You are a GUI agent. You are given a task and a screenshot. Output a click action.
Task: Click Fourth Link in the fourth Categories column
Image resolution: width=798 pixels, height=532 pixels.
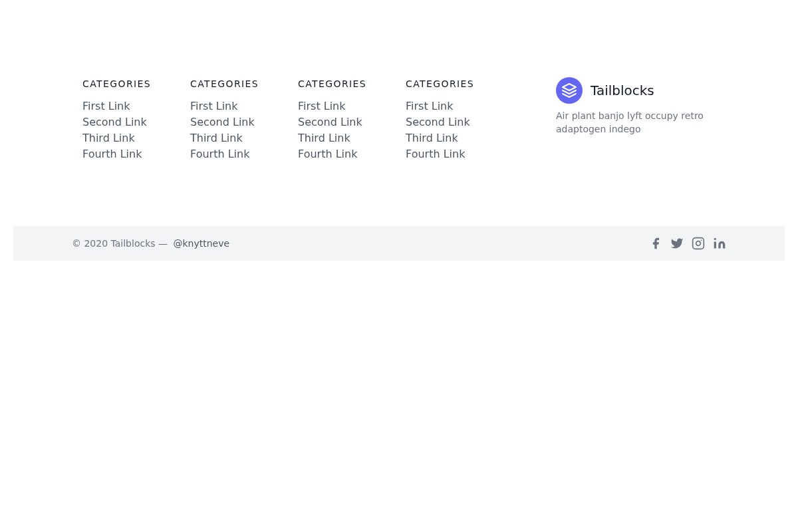[436, 154]
